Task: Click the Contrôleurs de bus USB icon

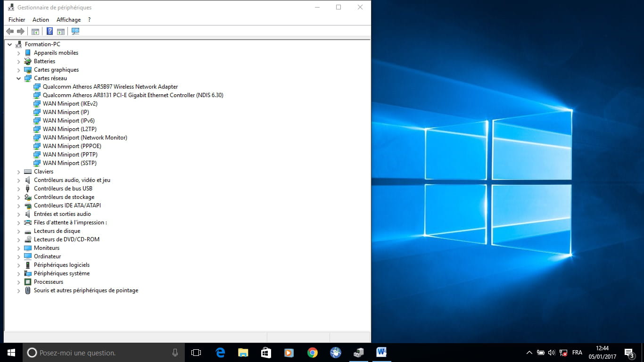Action: 28,189
